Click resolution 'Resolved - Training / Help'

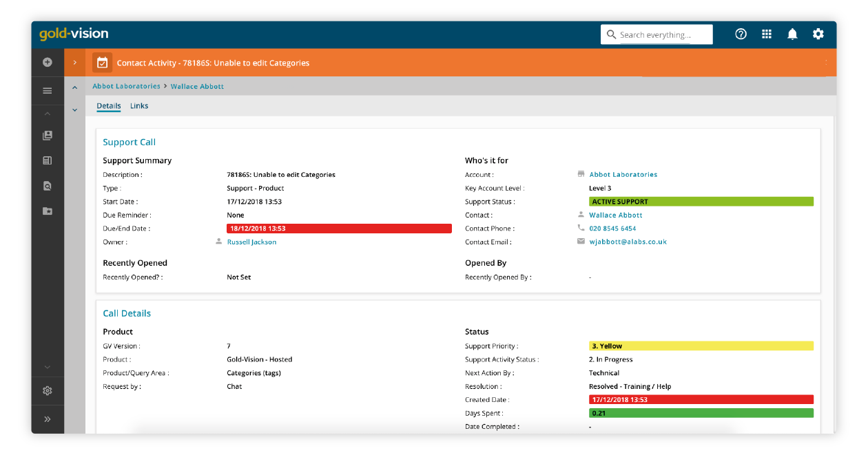pyautogui.click(x=630, y=387)
